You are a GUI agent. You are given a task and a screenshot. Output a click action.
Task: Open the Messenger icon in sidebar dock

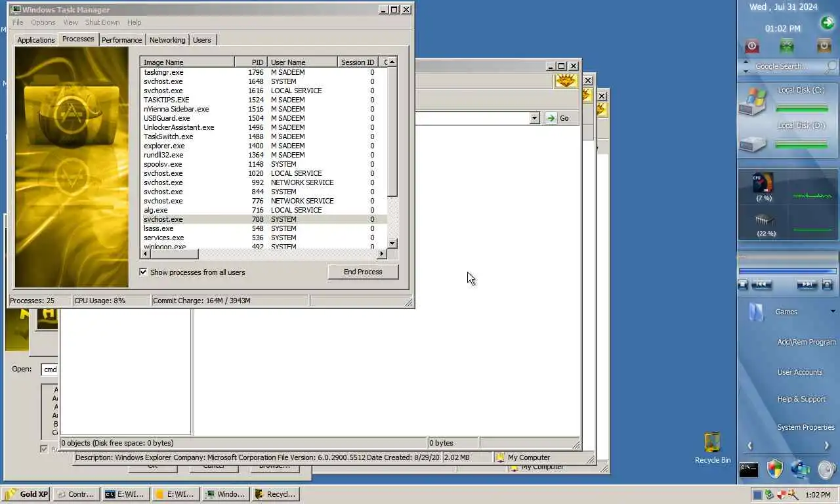(801, 469)
